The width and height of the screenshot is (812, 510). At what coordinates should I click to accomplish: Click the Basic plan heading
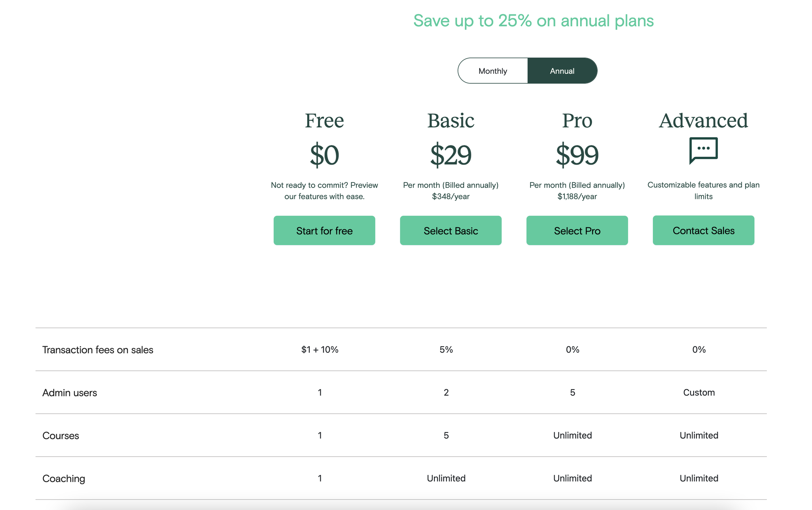[451, 121]
